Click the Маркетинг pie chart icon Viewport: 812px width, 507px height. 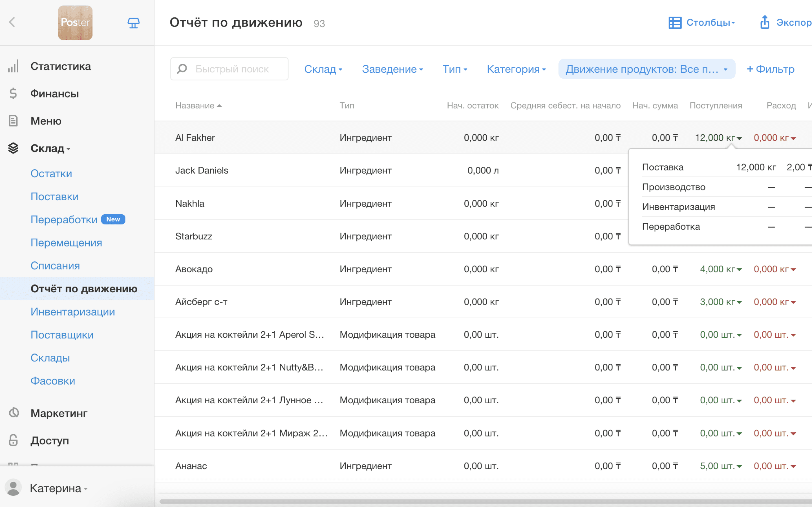tap(14, 413)
